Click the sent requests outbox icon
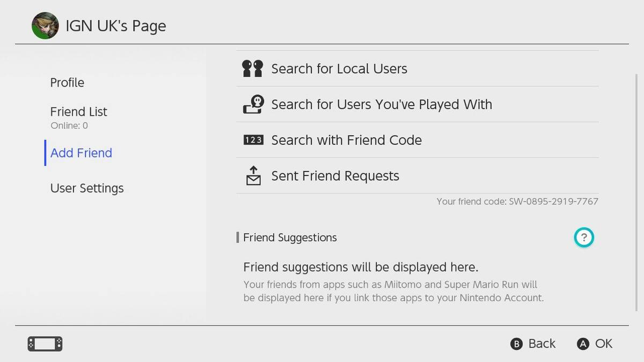The image size is (644, 362). coord(253,175)
